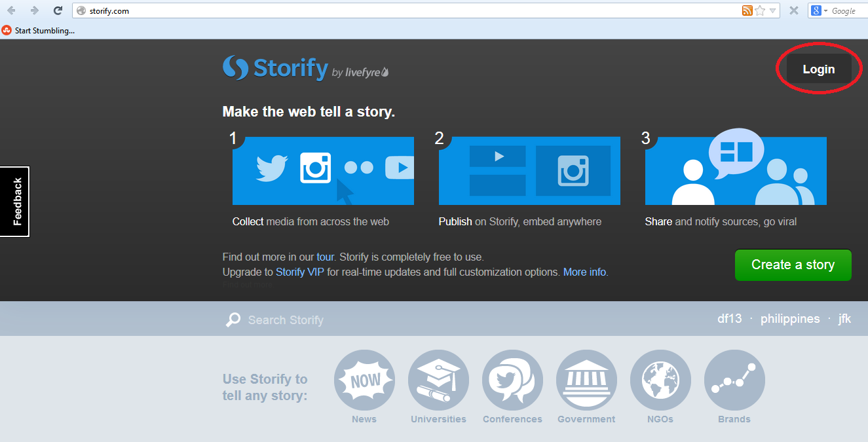Follow the tour link
The image size is (868, 442).
click(325, 257)
